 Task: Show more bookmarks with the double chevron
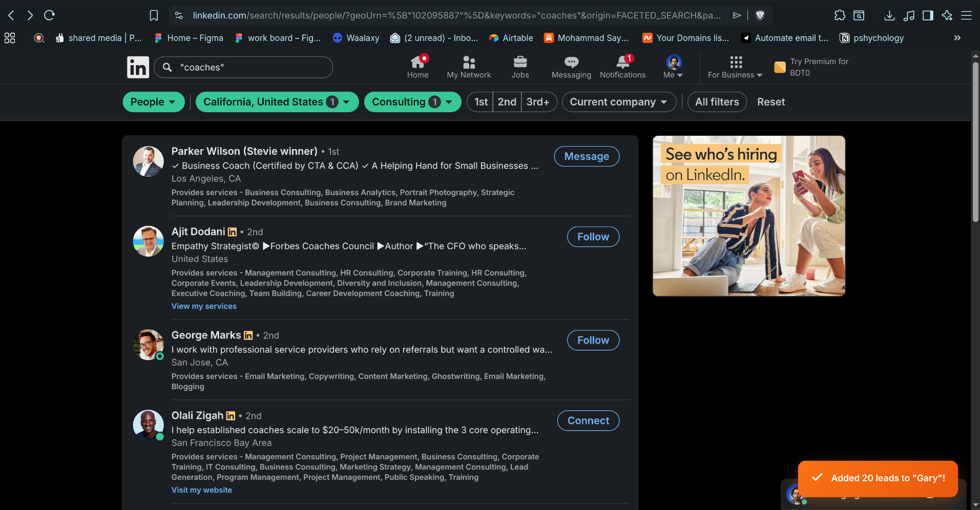[957, 38]
